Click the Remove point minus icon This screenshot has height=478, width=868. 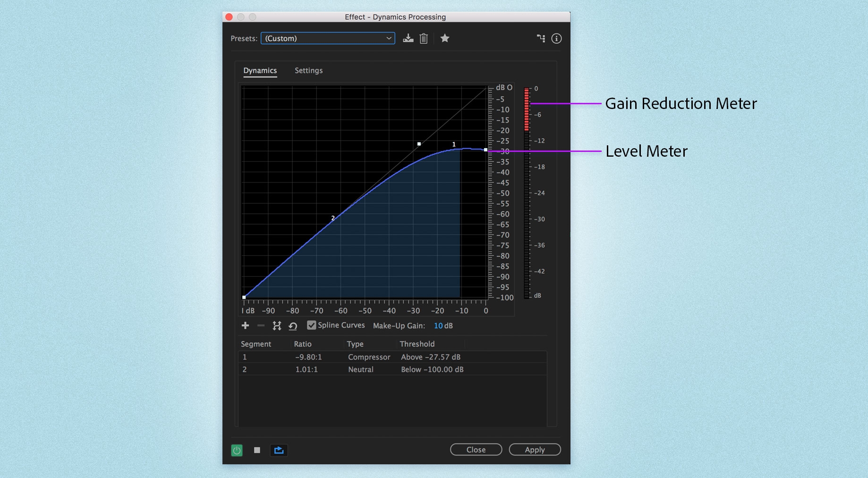click(261, 326)
